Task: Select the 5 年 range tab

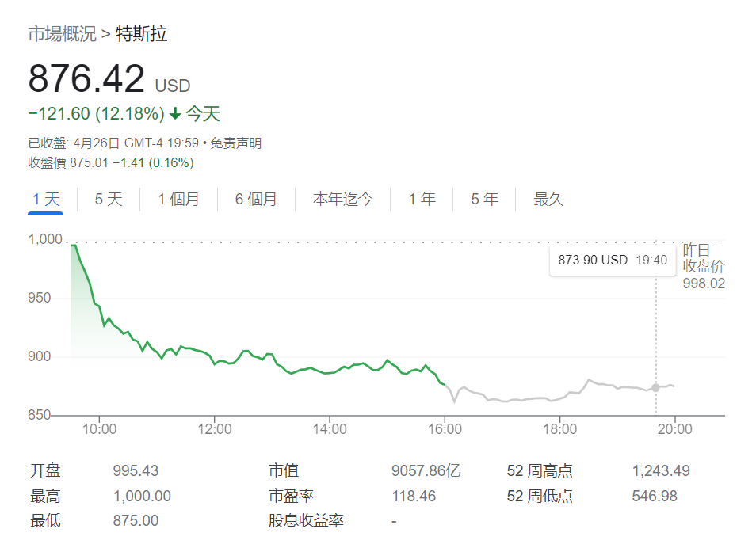Action: 485,200
